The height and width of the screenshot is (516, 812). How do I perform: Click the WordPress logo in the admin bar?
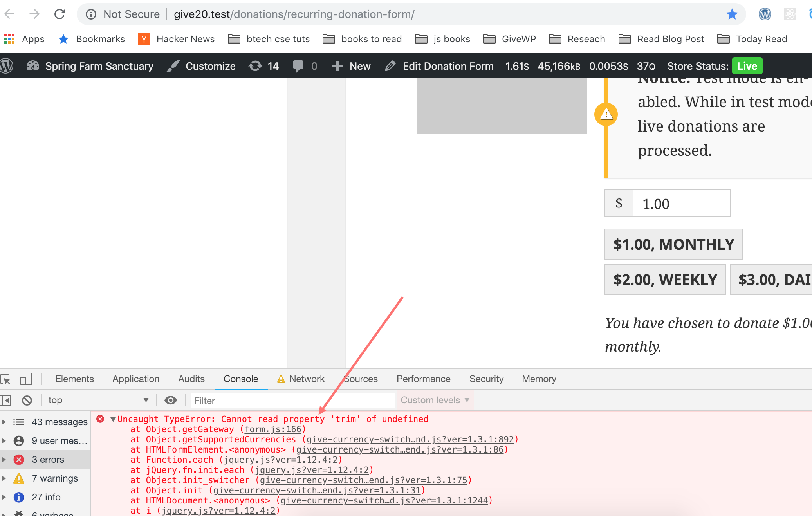(7, 66)
